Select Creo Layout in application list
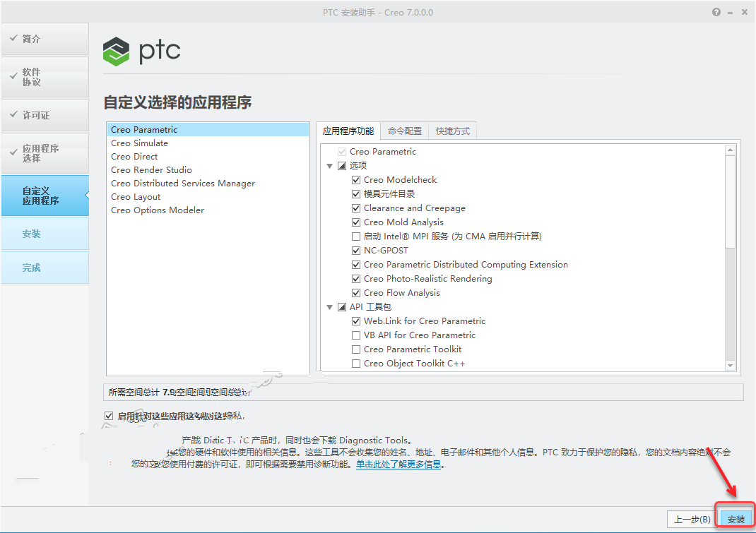Image resolution: width=756 pixels, height=533 pixels. (x=208, y=197)
